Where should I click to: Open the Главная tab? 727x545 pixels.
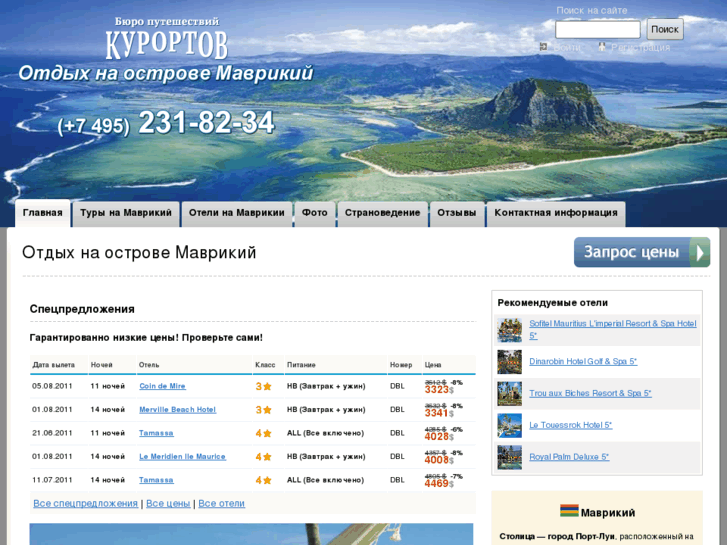43,213
